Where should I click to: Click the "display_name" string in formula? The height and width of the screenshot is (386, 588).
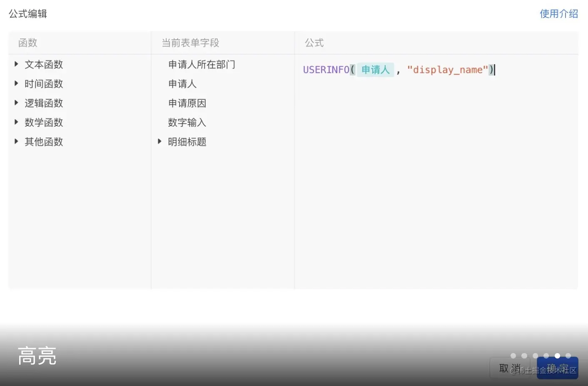pos(448,70)
